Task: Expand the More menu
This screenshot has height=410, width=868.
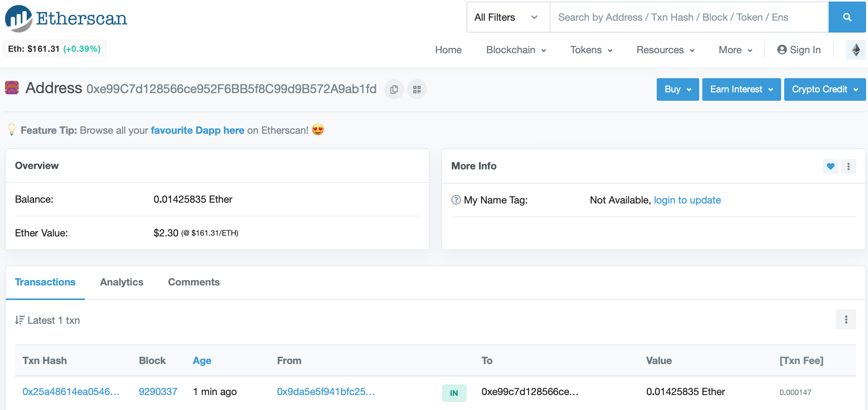Action: tap(736, 50)
